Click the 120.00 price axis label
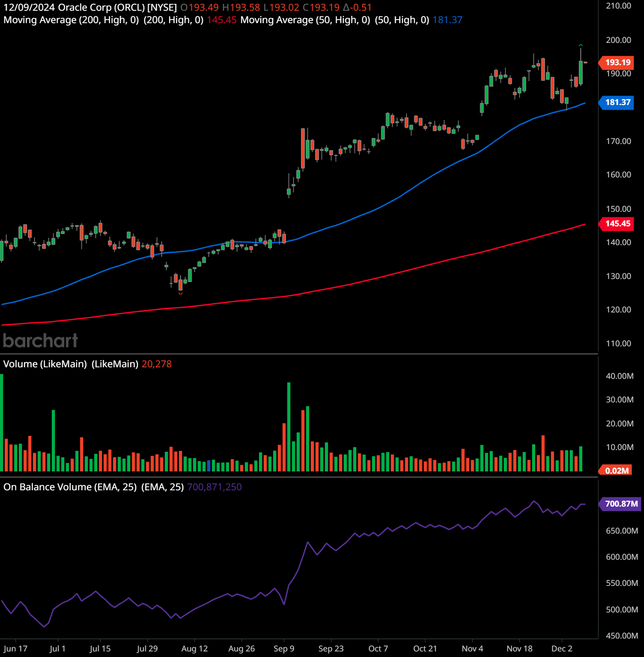The width and height of the screenshot is (644, 657). click(x=618, y=309)
